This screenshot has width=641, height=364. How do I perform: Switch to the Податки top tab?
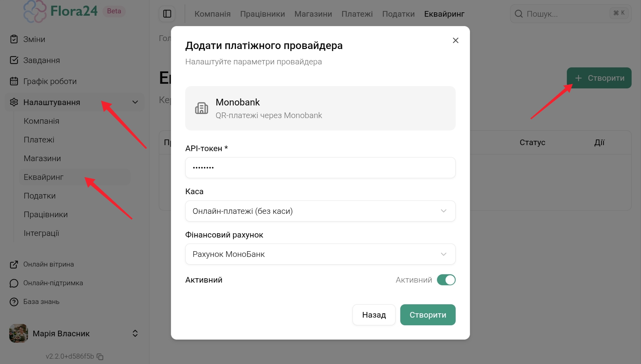click(398, 14)
